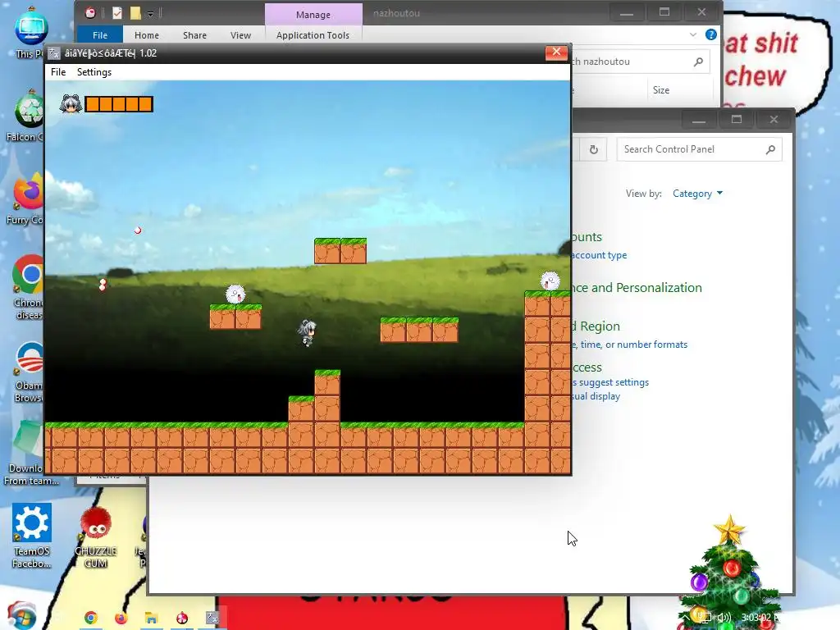The width and height of the screenshot is (840, 630).
Task: Open the Ease of Access heading link
Action: coord(587,367)
